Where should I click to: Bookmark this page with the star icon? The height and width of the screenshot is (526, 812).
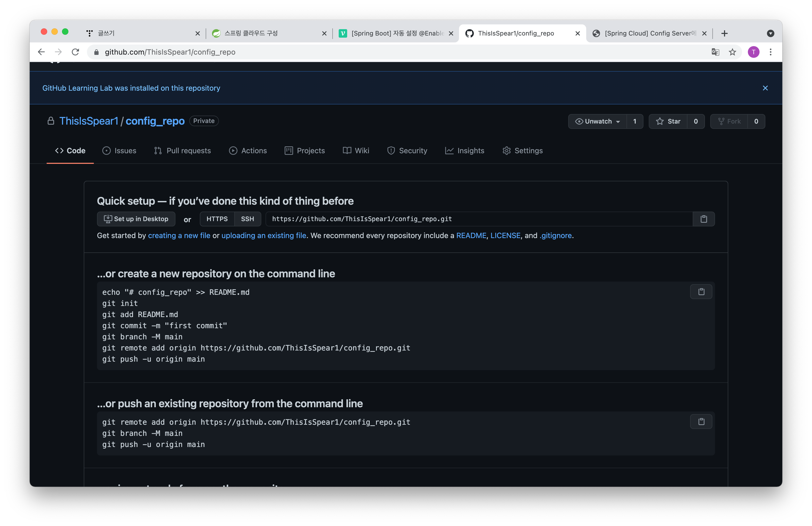click(x=732, y=52)
